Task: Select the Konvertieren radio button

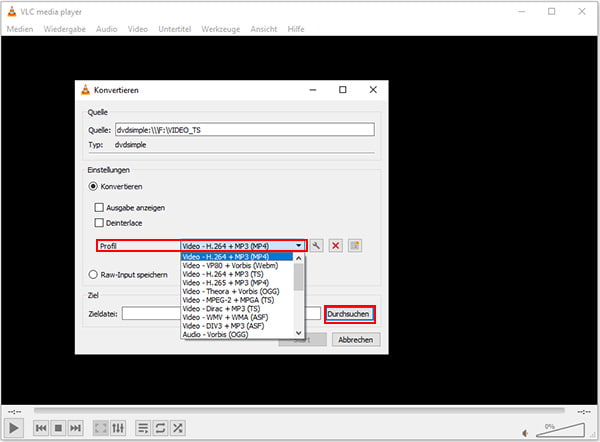Action: pos(93,186)
